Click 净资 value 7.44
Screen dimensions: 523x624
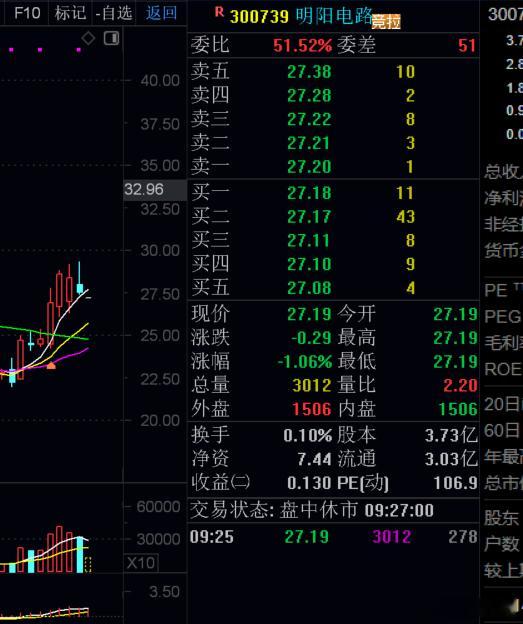[x=314, y=460]
